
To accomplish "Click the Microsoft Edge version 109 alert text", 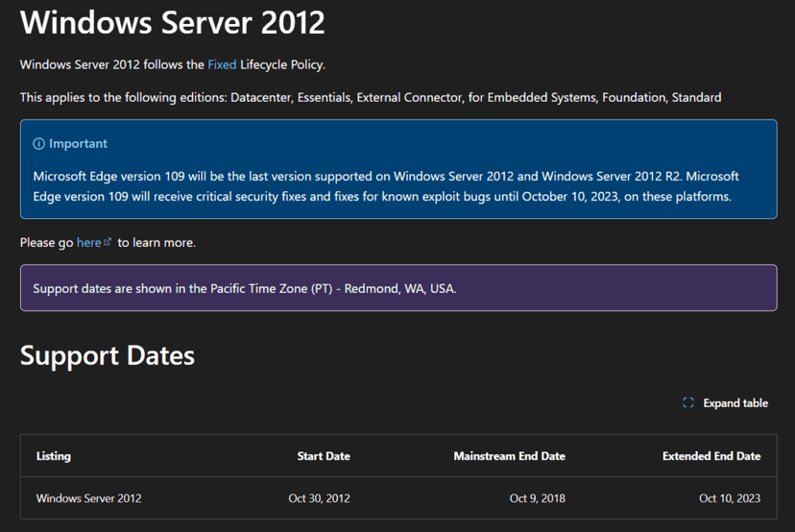I will (384, 186).
